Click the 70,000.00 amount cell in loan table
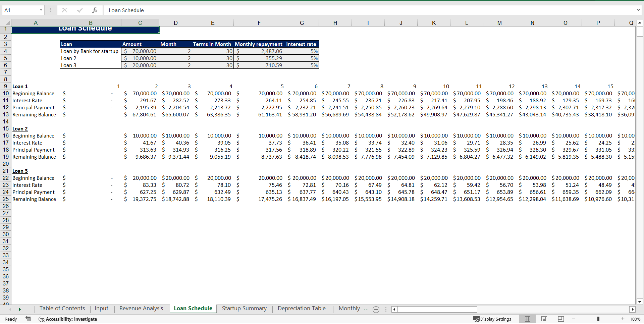 pyautogui.click(x=140, y=51)
